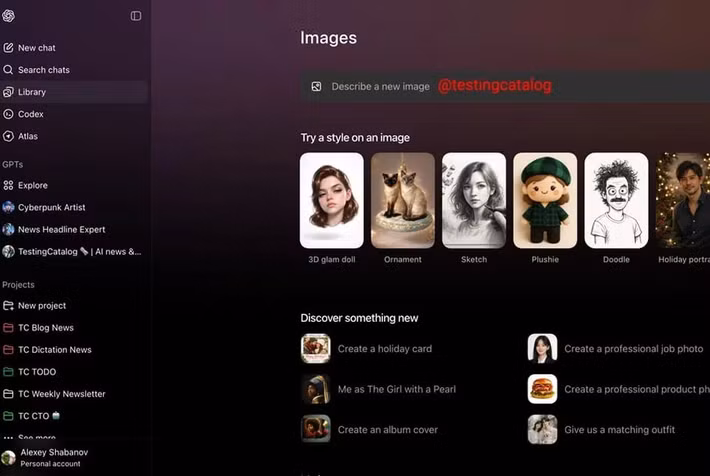This screenshot has height=476, width=710.
Task: Open TC Weekly Newsletter project
Action: [61, 394]
